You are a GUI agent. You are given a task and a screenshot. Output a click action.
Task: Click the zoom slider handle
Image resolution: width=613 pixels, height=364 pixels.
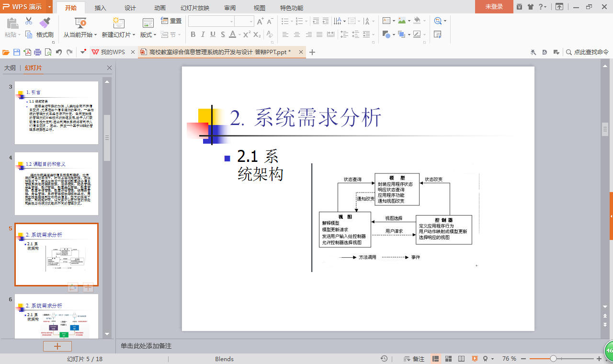coord(553,359)
